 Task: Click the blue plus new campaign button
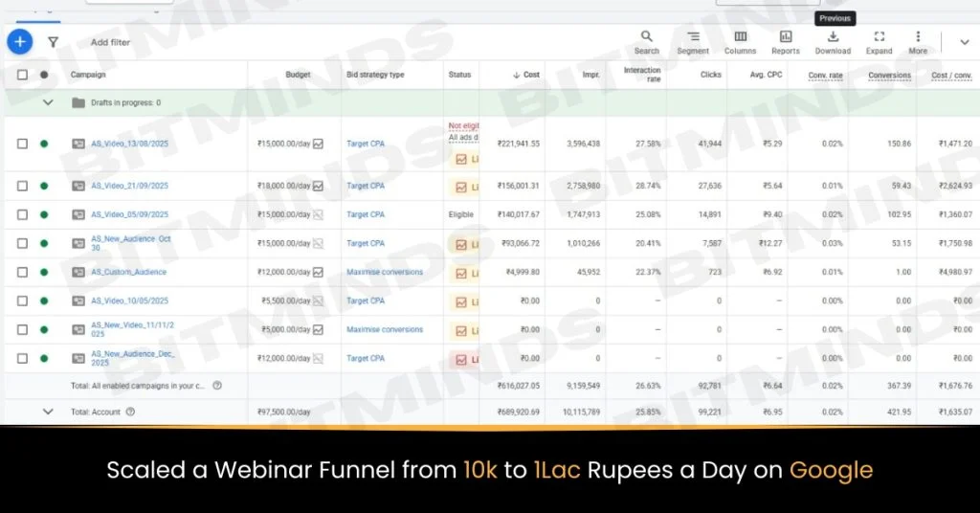tap(20, 42)
